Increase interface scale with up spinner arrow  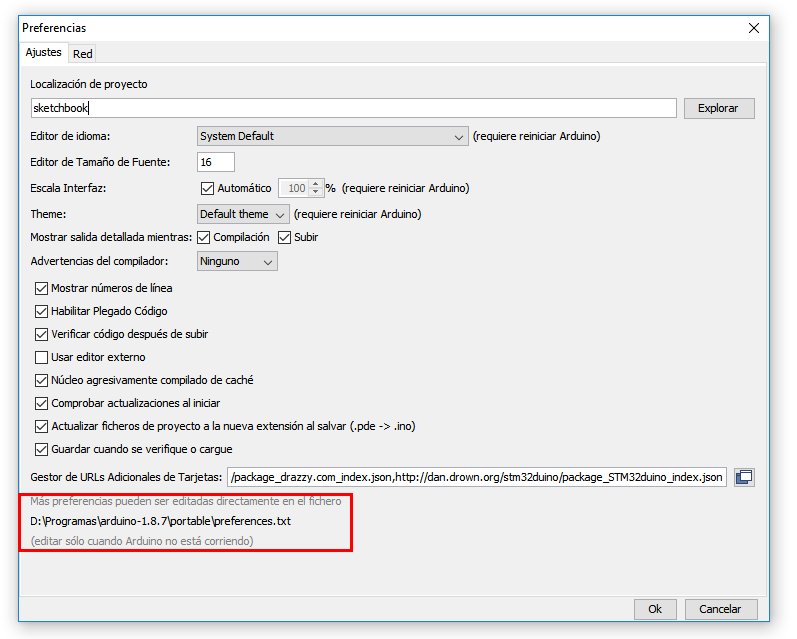[316, 184]
